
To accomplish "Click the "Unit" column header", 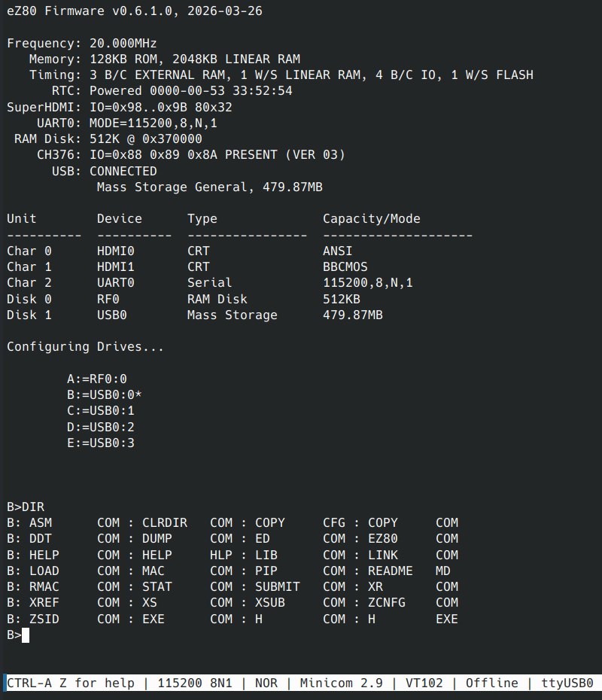I will tap(22, 219).
